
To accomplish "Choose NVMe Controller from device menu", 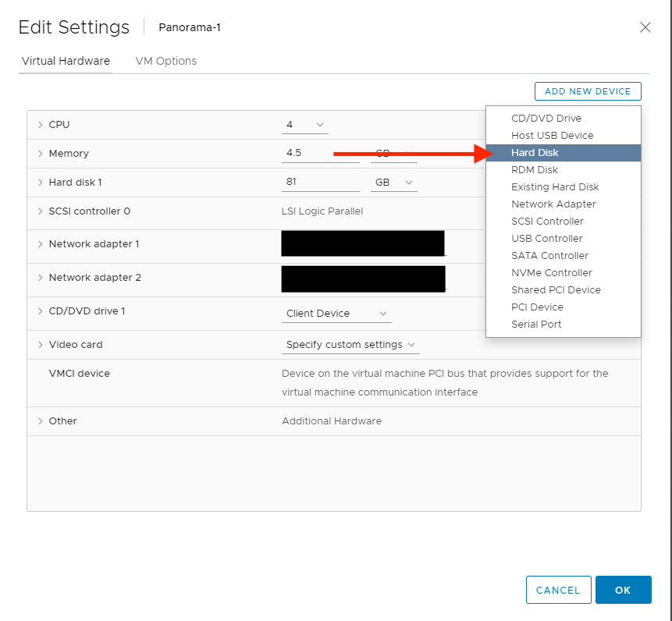I will (x=551, y=273).
